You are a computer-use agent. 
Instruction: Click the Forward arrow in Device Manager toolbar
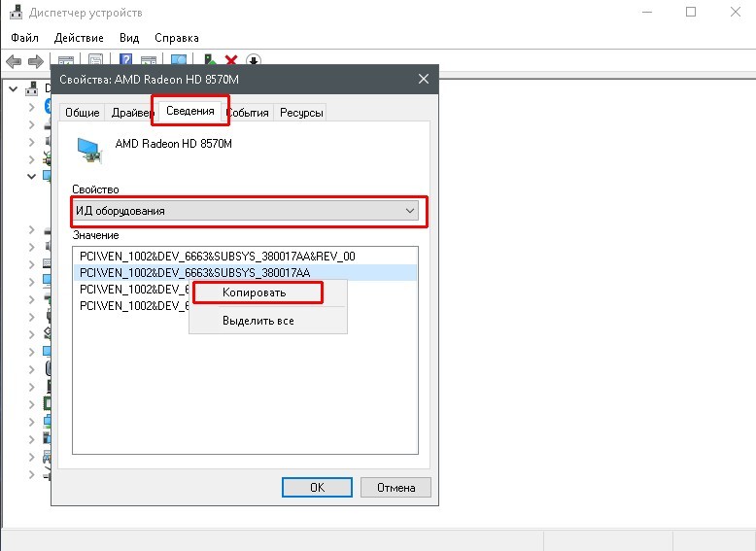tap(36, 61)
